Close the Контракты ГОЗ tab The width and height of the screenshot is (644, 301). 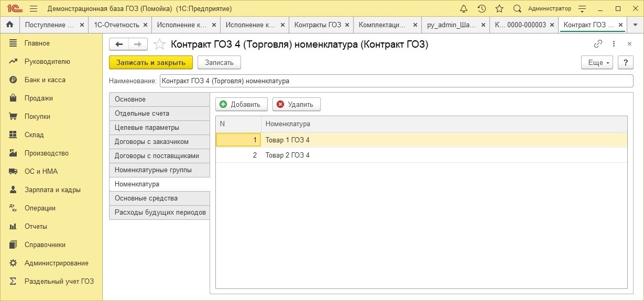coord(347,25)
